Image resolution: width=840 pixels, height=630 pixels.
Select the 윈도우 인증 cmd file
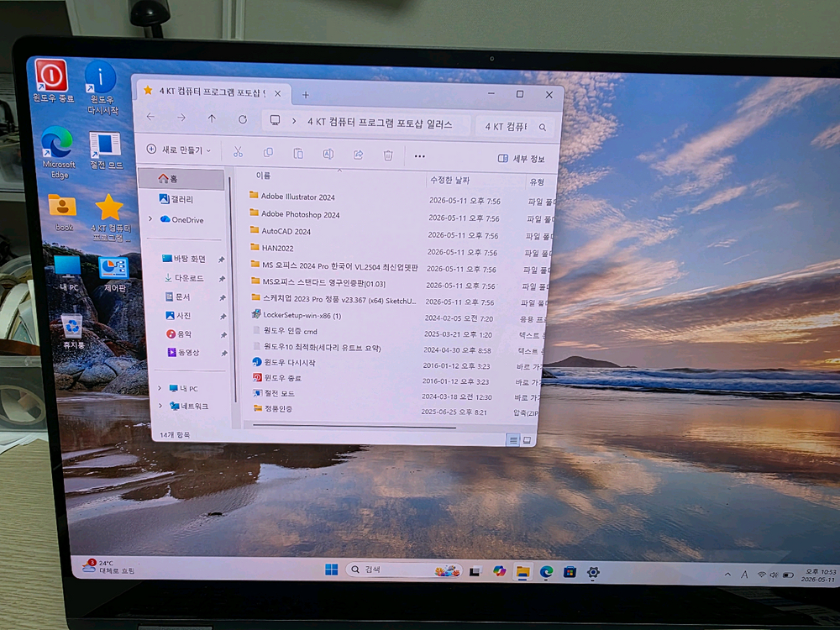click(286, 330)
